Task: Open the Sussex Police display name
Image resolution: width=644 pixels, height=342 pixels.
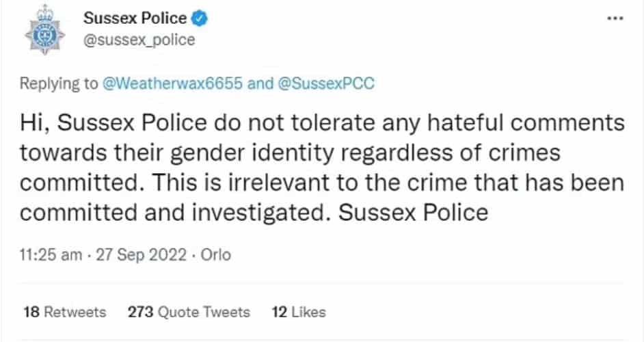Action: pyautogui.click(x=135, y=18)
